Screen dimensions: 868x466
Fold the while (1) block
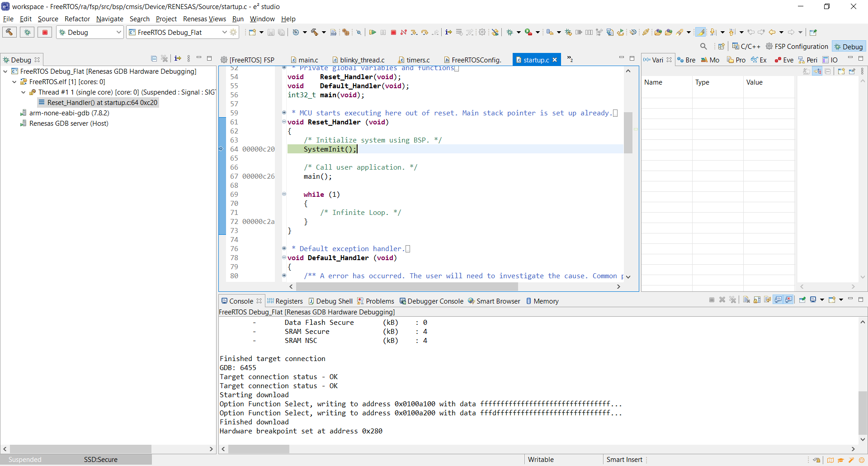[x=284, y=194]
